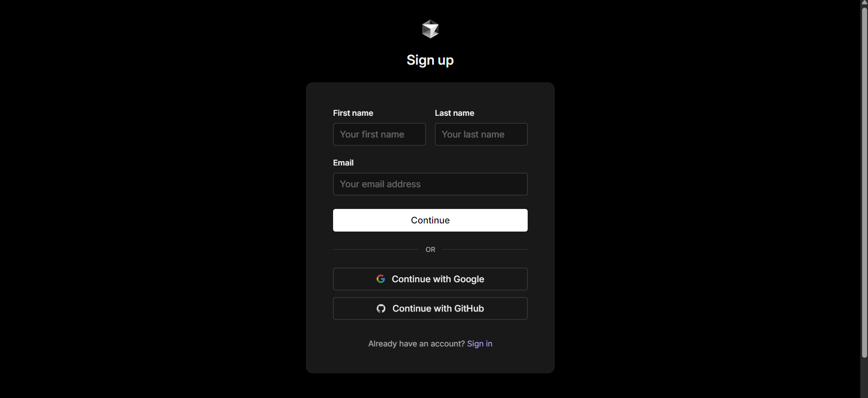This screenshot has width=868, height=398.
Task: Click the vertical scrollbar thumb
Action: click(864, 181)
